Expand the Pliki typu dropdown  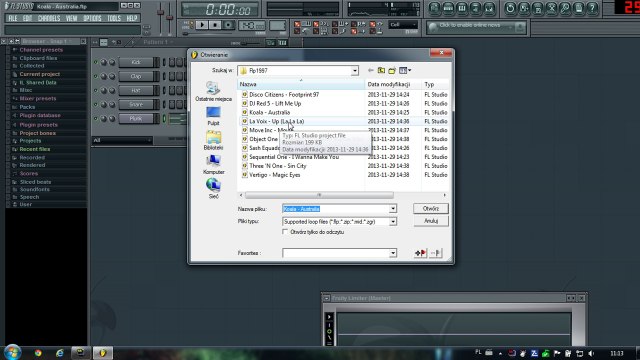pos(392,222)
